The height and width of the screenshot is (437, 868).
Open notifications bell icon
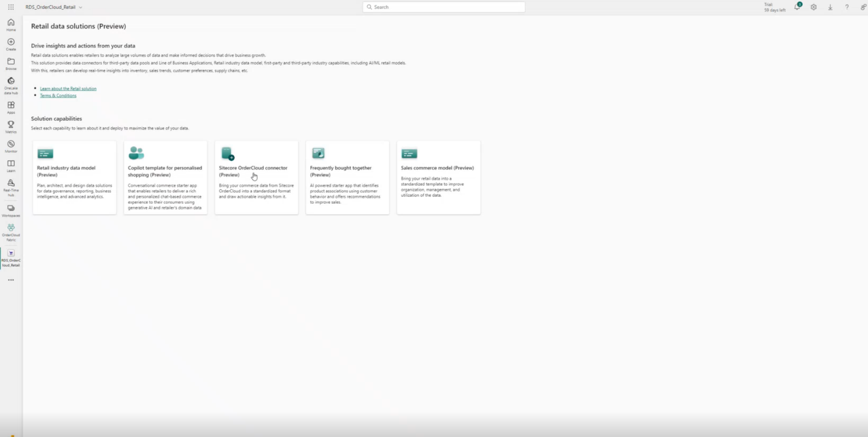coord(797,7)
